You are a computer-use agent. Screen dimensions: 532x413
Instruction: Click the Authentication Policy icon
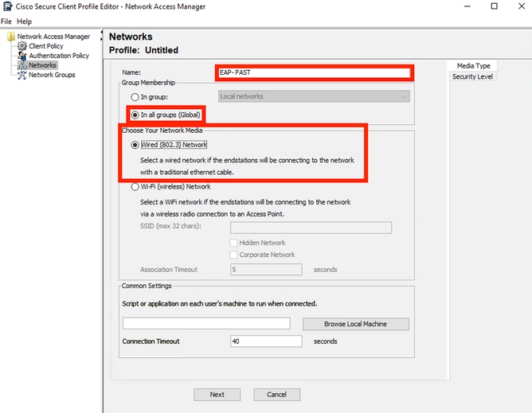click(x=22, y=55)
